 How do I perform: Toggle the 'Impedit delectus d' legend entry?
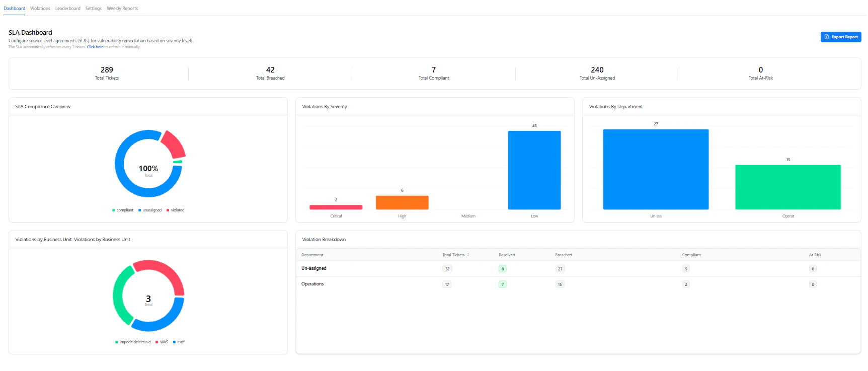pos(133,342)
